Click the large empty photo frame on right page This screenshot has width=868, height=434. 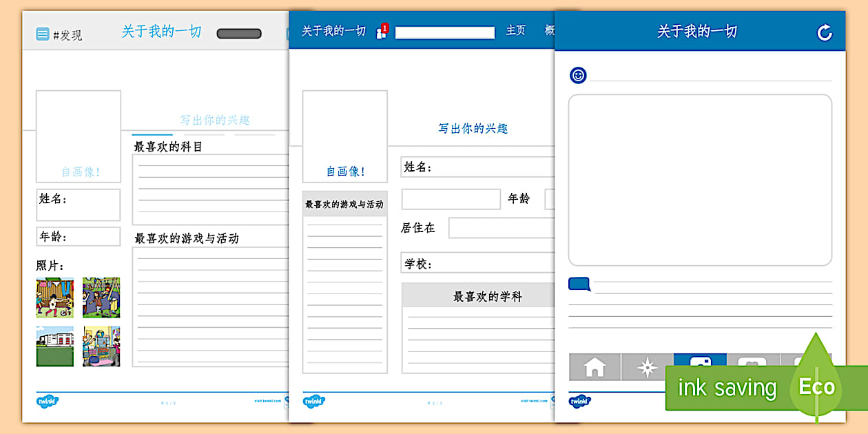[x=700, y=180]
